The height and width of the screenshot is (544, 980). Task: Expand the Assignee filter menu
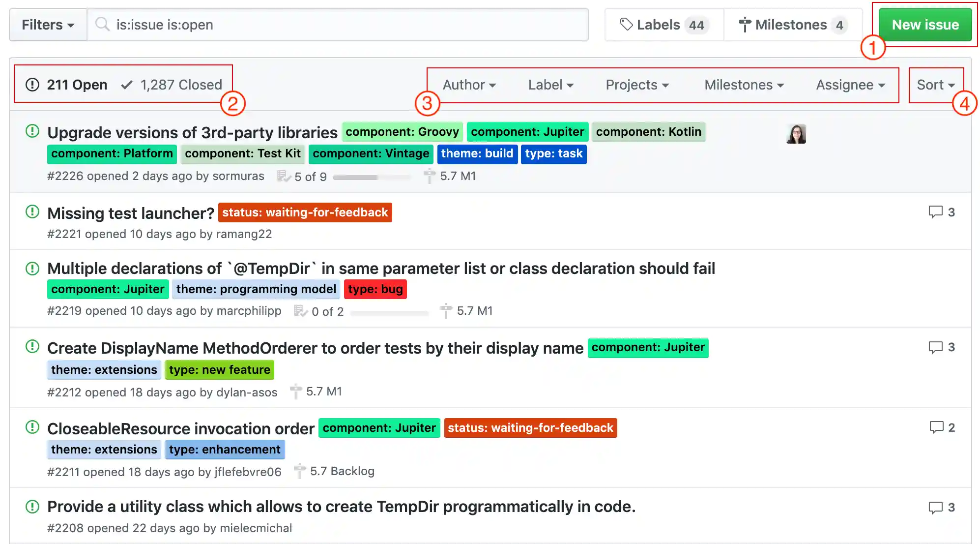click(x=850, y=85)
